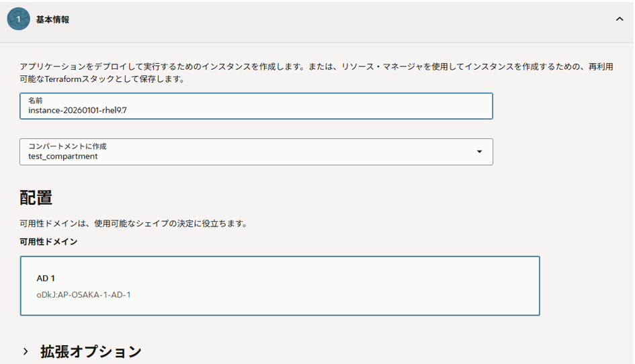Collapse the 基本情報 section with top-right chevron

coord(619,19)
